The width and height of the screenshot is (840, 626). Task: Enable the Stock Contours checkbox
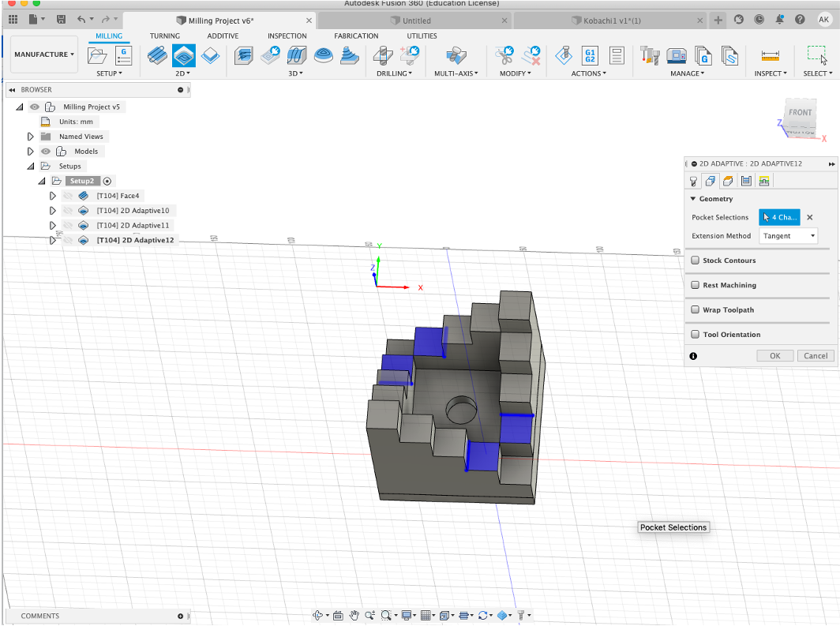(695, 261)
